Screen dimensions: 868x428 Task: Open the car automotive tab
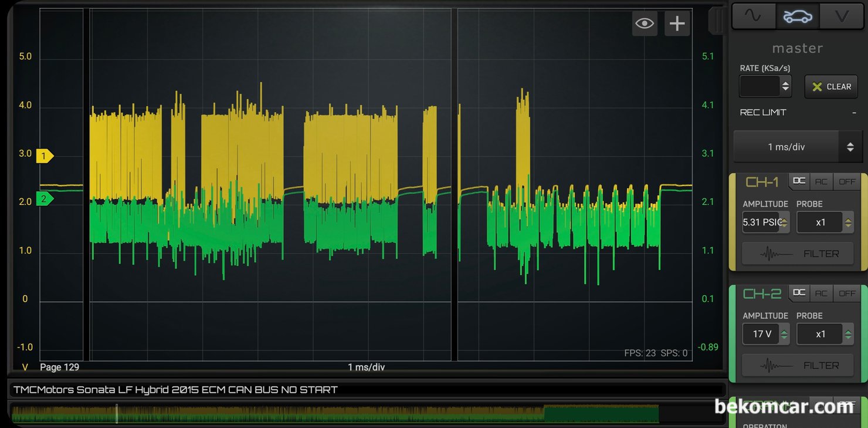tap(798, 16)
